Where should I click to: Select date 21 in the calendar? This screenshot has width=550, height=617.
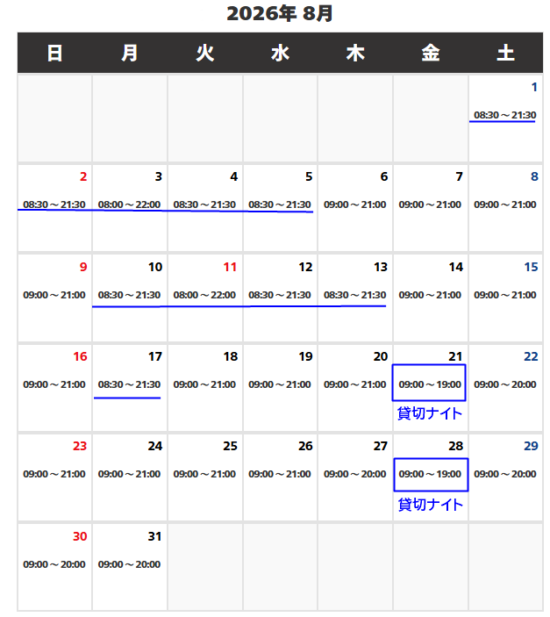(456, 357)
